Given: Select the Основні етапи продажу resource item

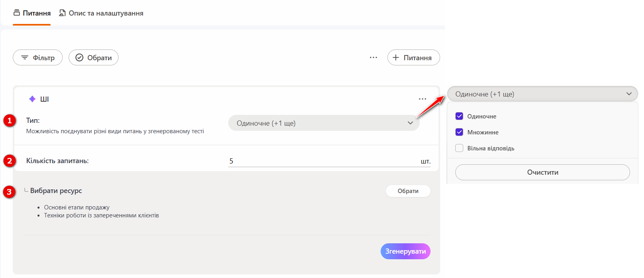Looking at the screenshot, I should click(77, 207).
